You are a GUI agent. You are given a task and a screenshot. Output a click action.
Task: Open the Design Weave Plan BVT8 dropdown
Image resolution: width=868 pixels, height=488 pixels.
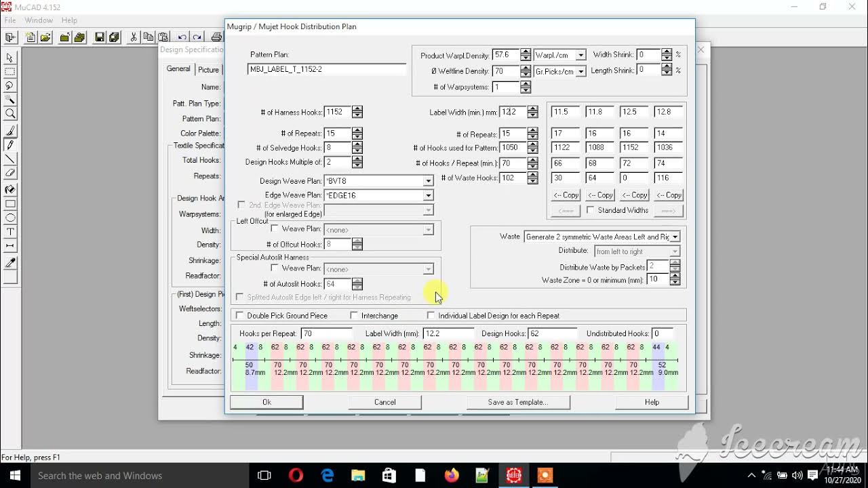pos(428,181)
